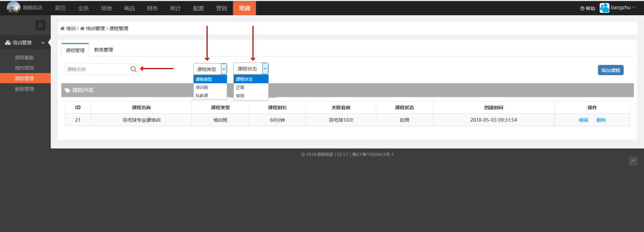Image resolution: width=644 pixels, height=232 pixels.
Task: Open 营销 in the top navigation
Action: click(221, 8)
